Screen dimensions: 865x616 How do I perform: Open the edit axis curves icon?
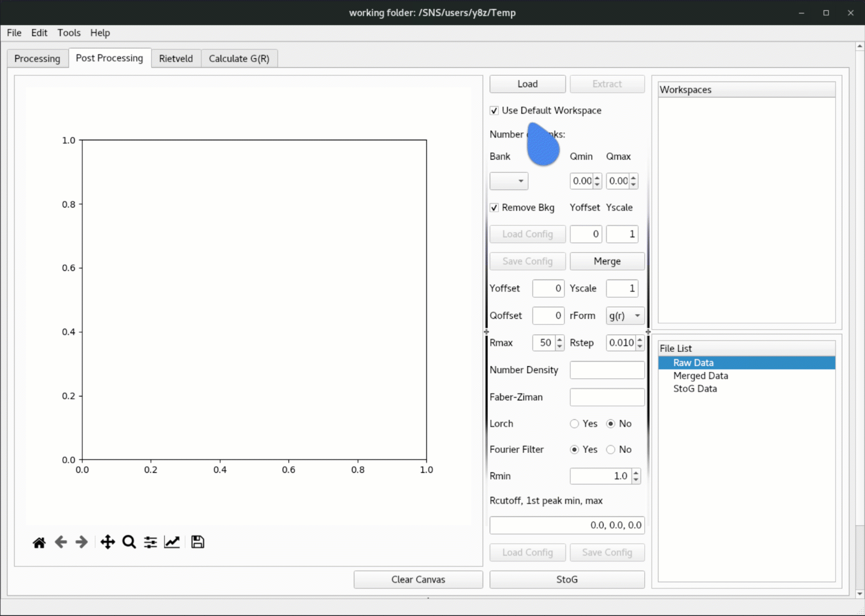(172, 542)
